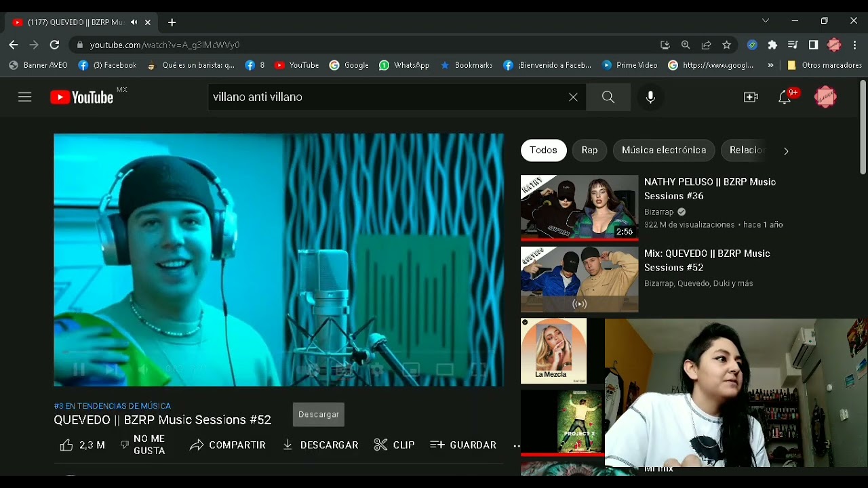Open the extensions puzzle icon
This screenshot has width=868, height=488.
(772, 45)
